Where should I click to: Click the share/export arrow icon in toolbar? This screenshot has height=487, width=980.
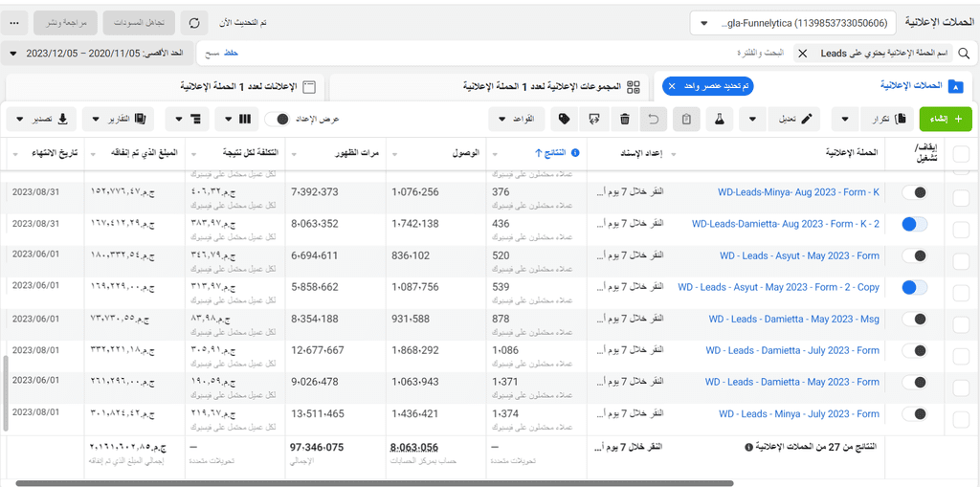click(x=593, y=119)
